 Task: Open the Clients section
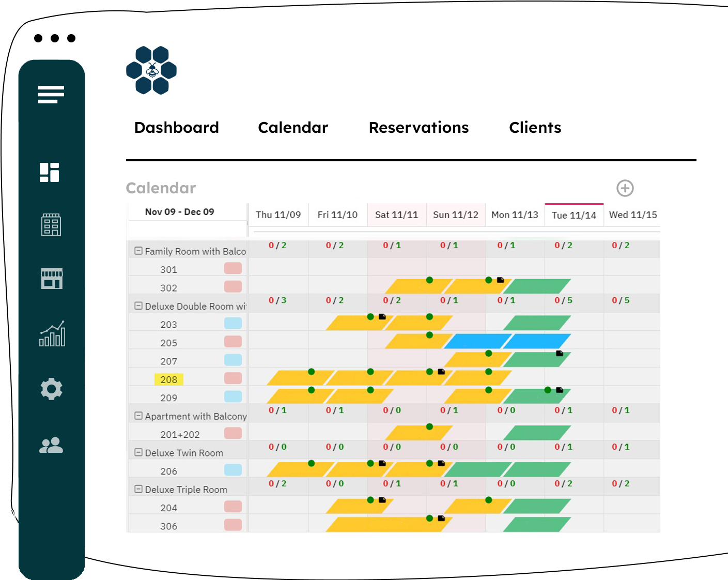pyautogui.click(x=535, y=128)
